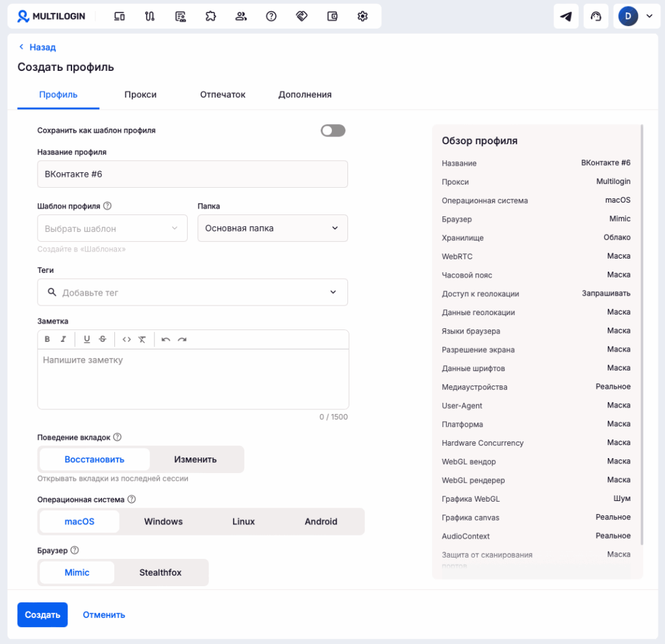Go back via Назад link
665x644 pixels.
pos(37,47)
